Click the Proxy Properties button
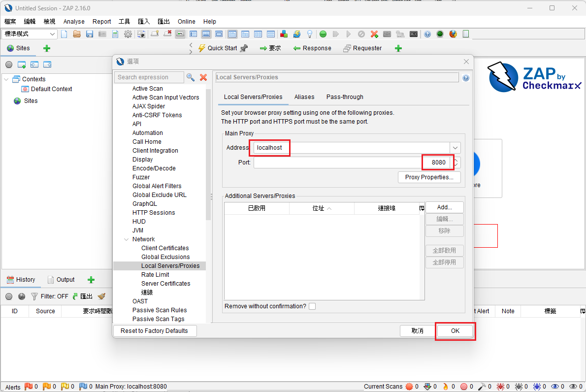The height and width of the screenshot is (392, 586). tap(429, 177)
